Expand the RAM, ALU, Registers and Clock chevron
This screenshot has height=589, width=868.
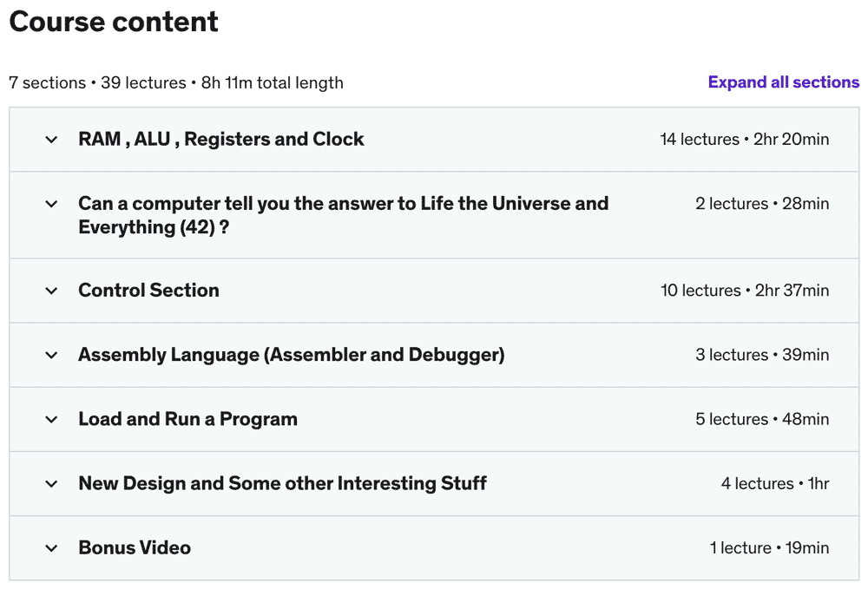(x=51, y=140)
